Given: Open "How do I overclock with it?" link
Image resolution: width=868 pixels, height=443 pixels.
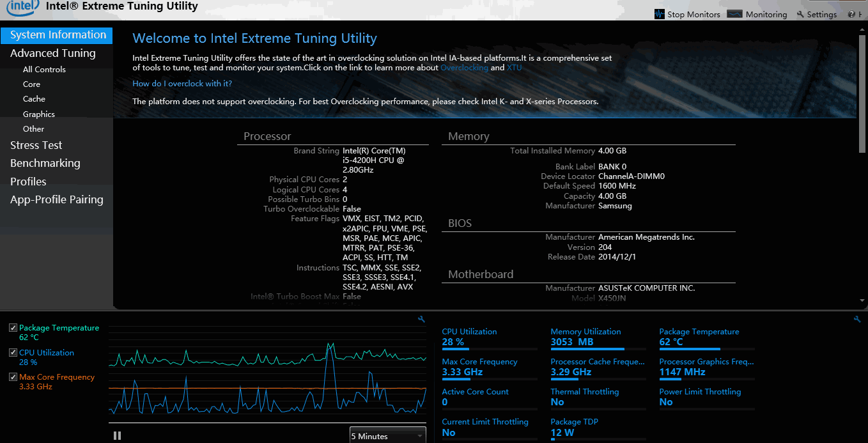Looking at the screenshot, I should [182, 84].
